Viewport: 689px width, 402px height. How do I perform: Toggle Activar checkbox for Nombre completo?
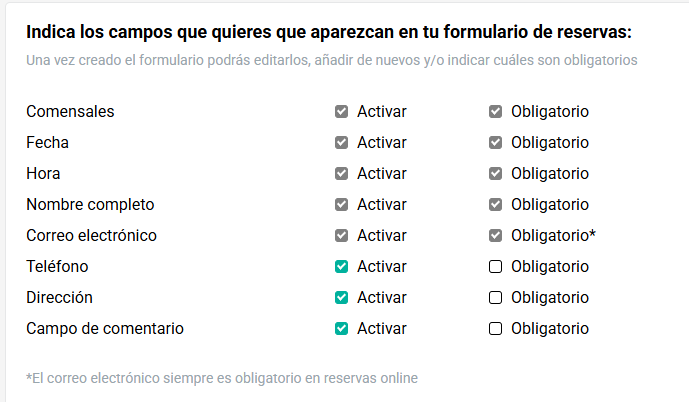pos(341,205)
